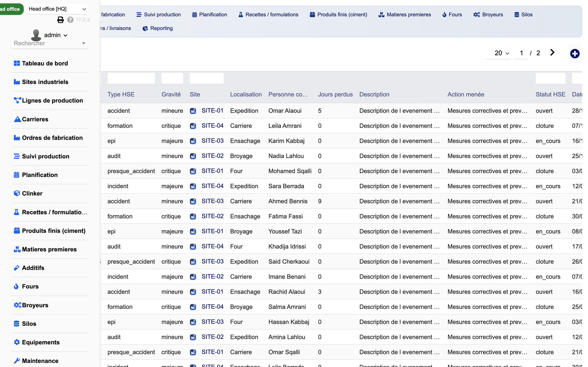Click the Site filter input field

(207, 78)
